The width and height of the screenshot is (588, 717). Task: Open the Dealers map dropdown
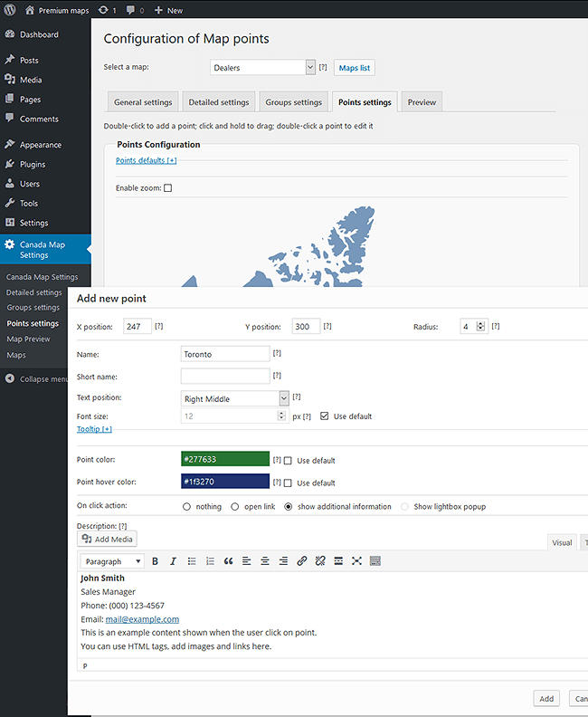(x=262, y=68)
